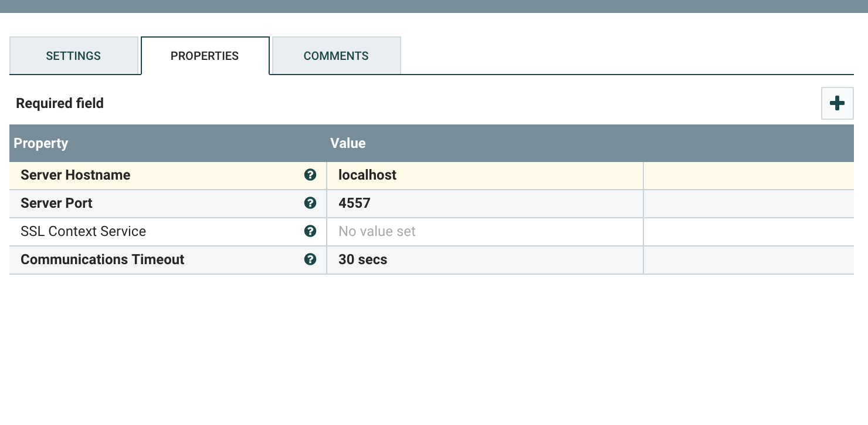Image resolution: width=868 pixels, height=425 pixels.
Task: Select the Server Port property row
Action: pyautogui.click(x=56, y=203)
